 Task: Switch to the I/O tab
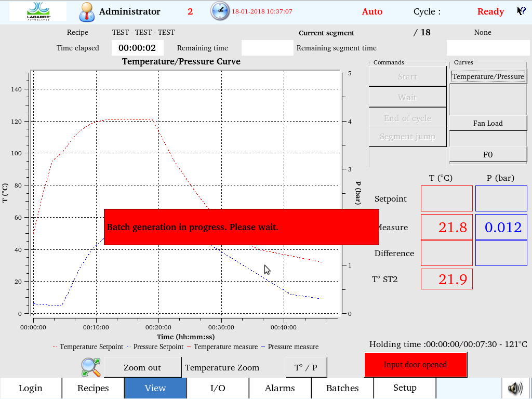tap(218, 388)
